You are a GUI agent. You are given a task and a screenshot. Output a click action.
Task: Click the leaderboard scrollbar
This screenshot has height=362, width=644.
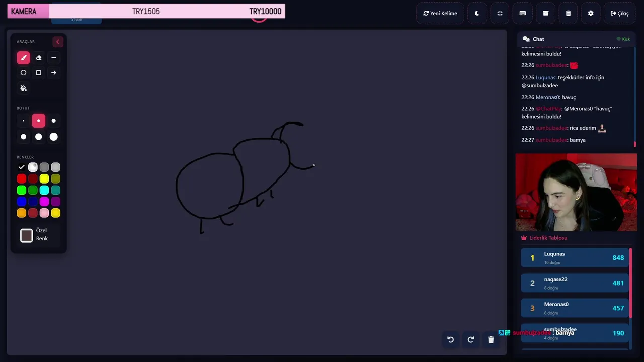click(x=630, y=283)
